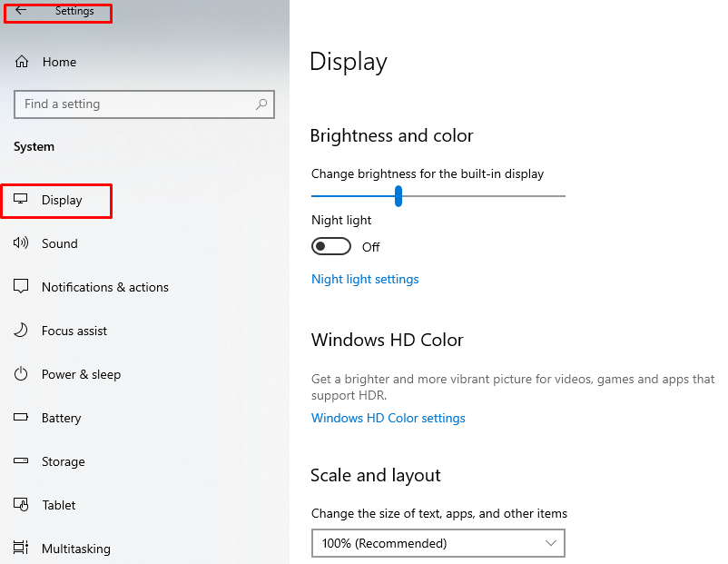
Task: Toggle the Night light switch
Action: tap(331, 246)
